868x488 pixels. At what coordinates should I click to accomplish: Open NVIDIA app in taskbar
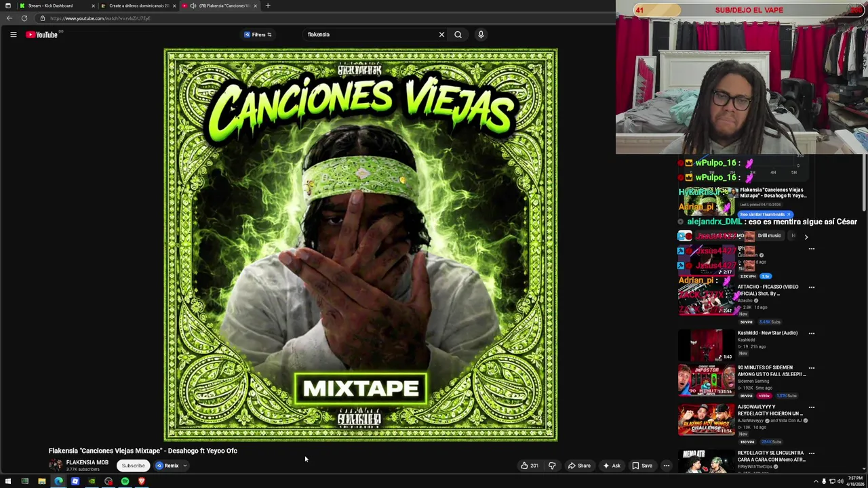(92, 481)
